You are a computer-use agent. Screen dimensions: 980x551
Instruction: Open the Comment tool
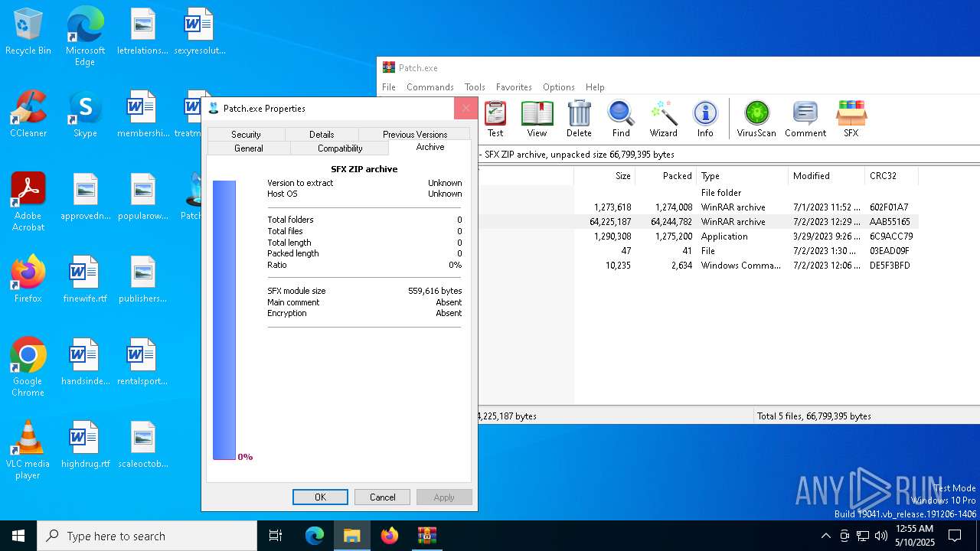pyautogui.click(x=805, y=119)
